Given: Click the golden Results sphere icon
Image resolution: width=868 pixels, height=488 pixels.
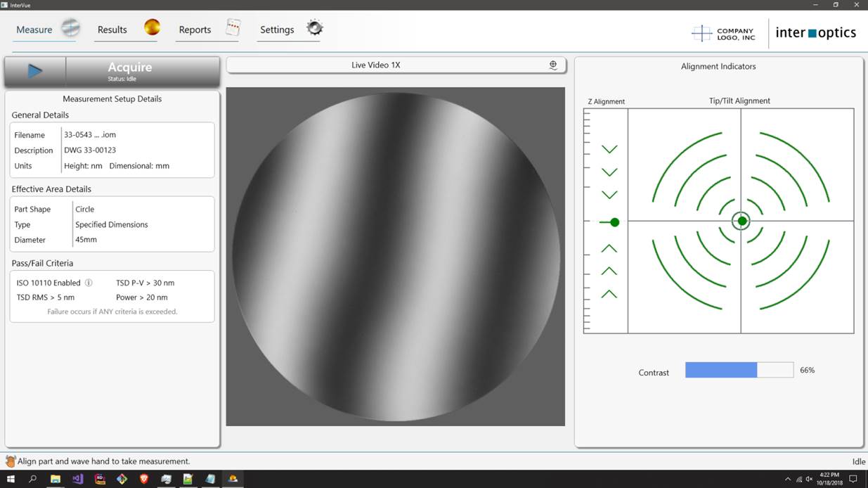Looking at the screenshot, I should pyautogui.click(x=152, y=27).
